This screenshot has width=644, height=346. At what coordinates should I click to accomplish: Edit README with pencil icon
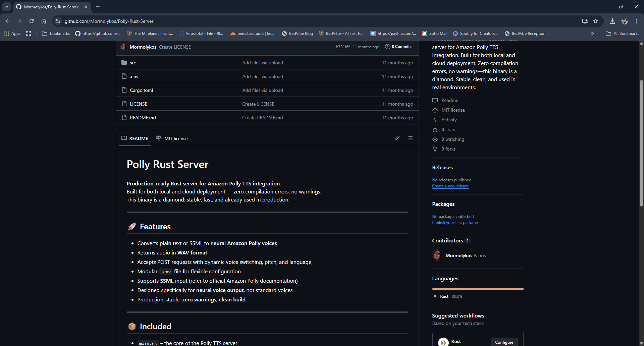click(x=397, y=138)
